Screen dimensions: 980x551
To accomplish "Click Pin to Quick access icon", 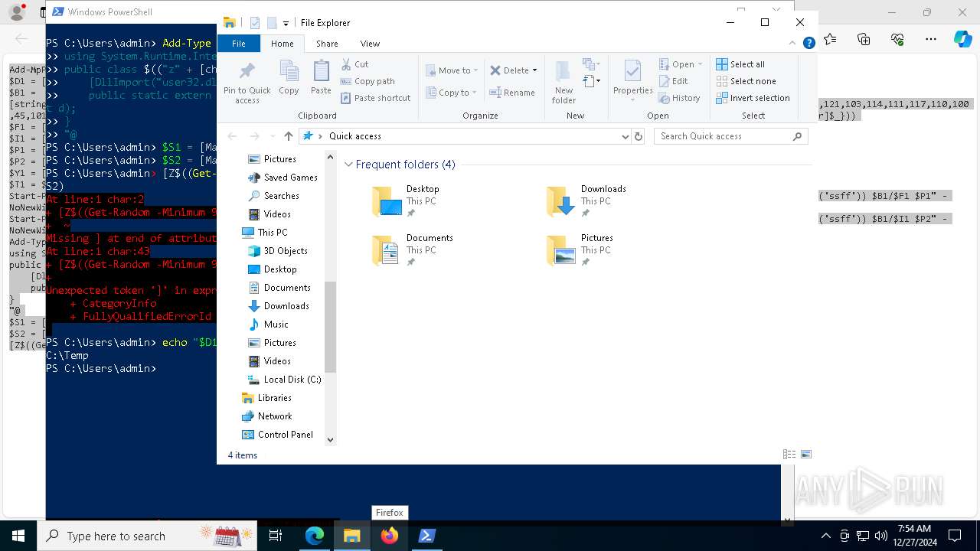I will [x=247, y=83].
